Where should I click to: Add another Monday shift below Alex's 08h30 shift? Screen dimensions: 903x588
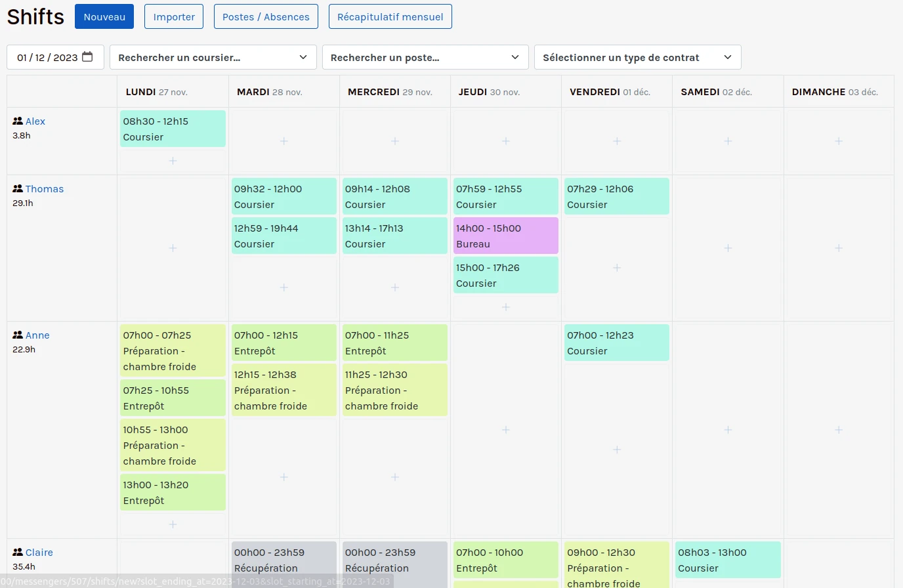[173, 161]
